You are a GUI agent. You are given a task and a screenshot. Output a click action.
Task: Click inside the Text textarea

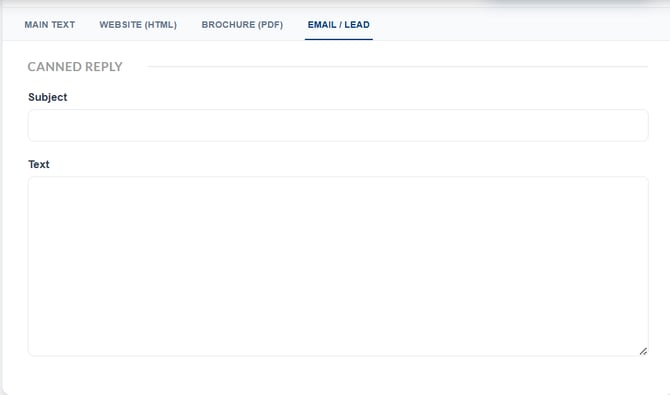(x=338, y=266)
